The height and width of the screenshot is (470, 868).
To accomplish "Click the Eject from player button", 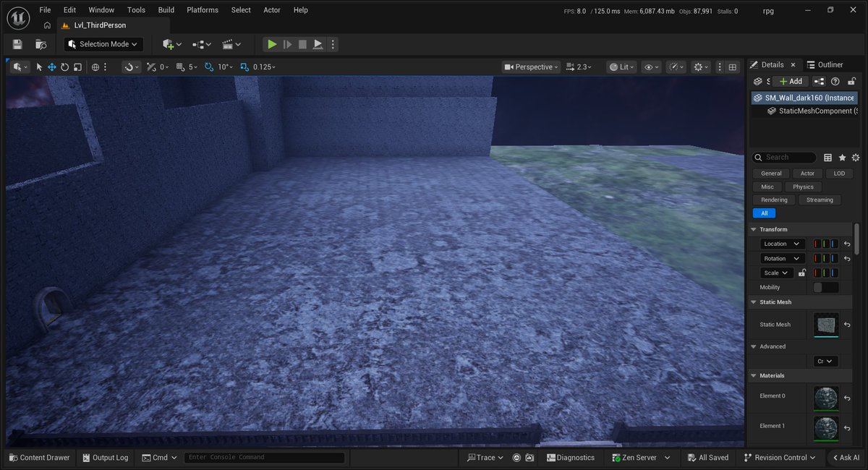I will [x=318, y=44].
